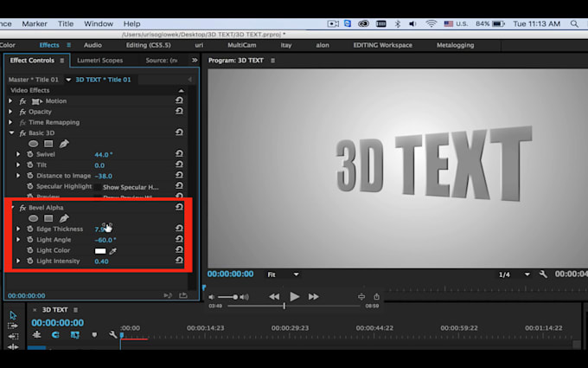The height and width of the screenshot is (368, 588).
Task: Pick Light Color with the eyedropper
Action: click(x=112, y=251)
